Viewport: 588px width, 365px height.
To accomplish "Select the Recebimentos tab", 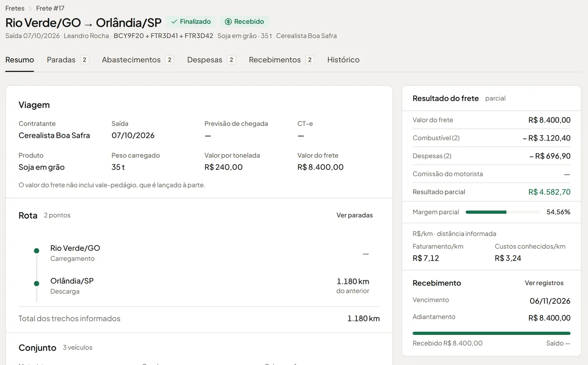I will (x=282, y=60).
